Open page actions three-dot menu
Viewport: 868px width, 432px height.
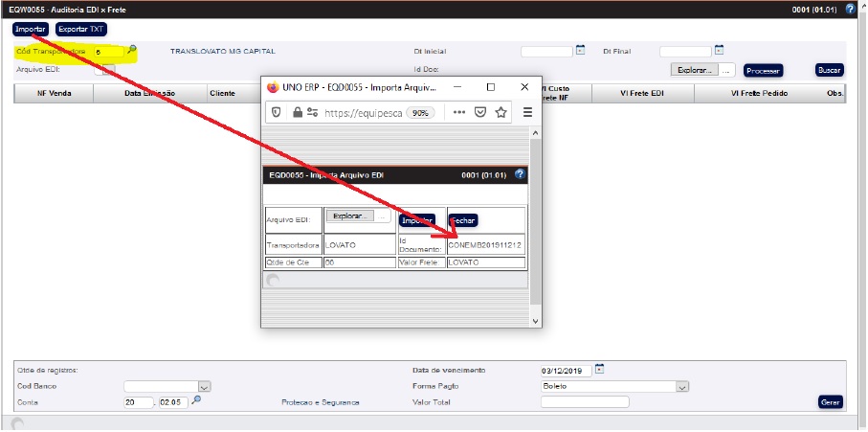click(459, 112)
